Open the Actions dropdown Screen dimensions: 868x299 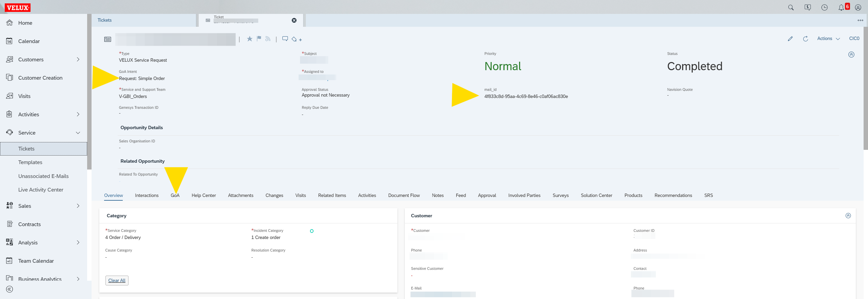[x=828, y=39]
